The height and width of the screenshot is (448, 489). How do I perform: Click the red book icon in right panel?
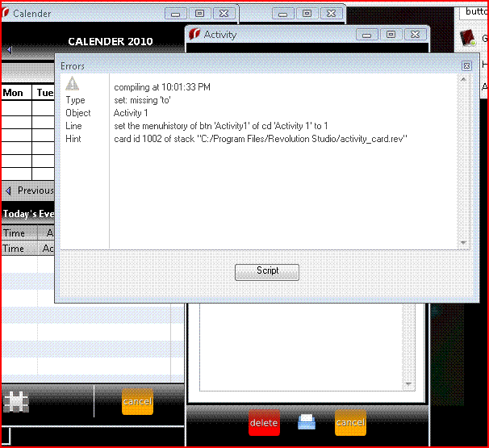467,38
